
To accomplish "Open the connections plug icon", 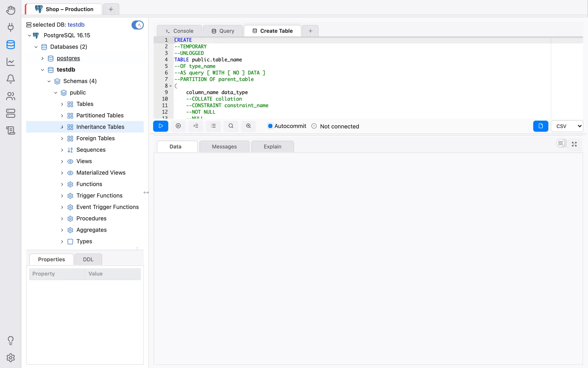I will point(10,27).
